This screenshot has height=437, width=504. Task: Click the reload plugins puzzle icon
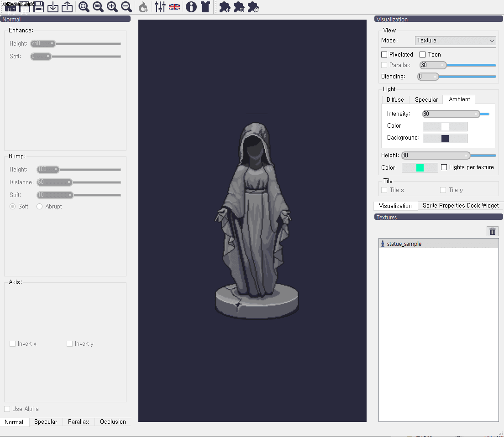click(x=253, y=7)
